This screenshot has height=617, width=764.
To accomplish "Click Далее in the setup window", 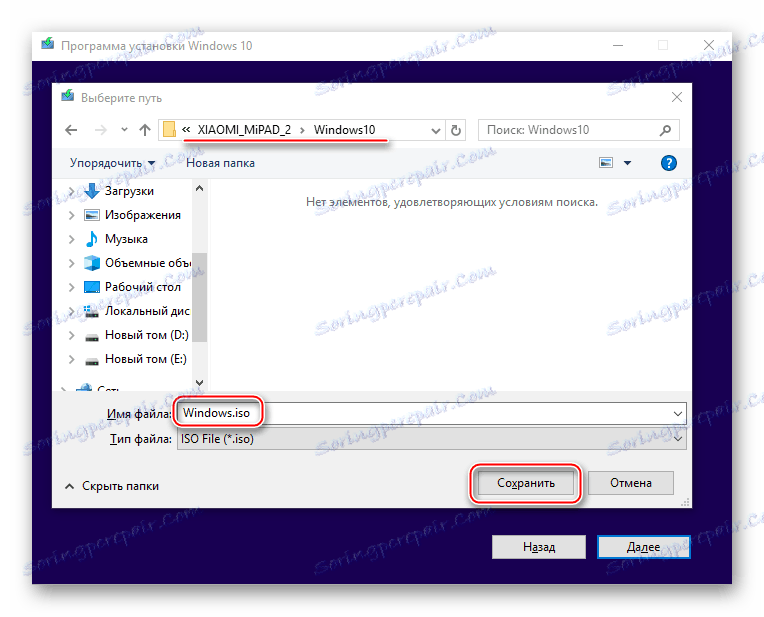I will click(644, 547).
